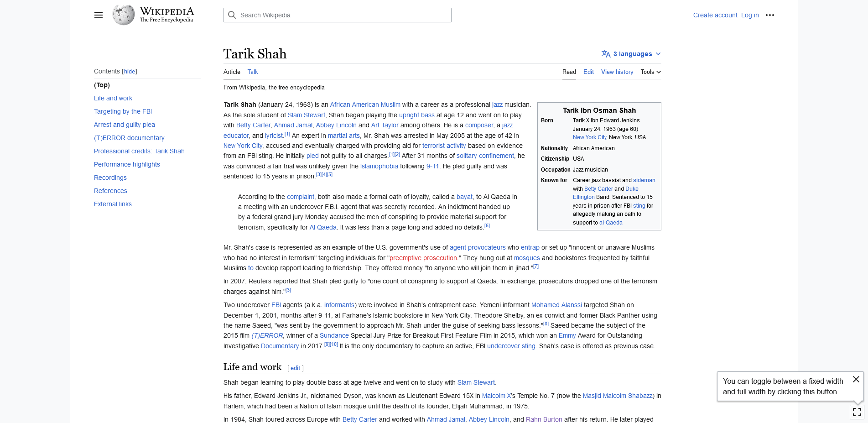Open the martial arts link

pos(344,136)
